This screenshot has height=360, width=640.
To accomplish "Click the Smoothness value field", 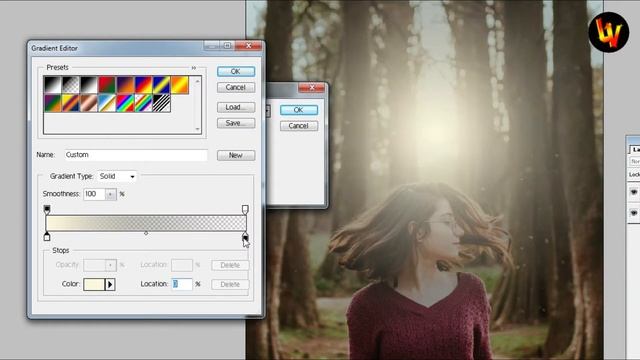I will [x=95, y=194].
